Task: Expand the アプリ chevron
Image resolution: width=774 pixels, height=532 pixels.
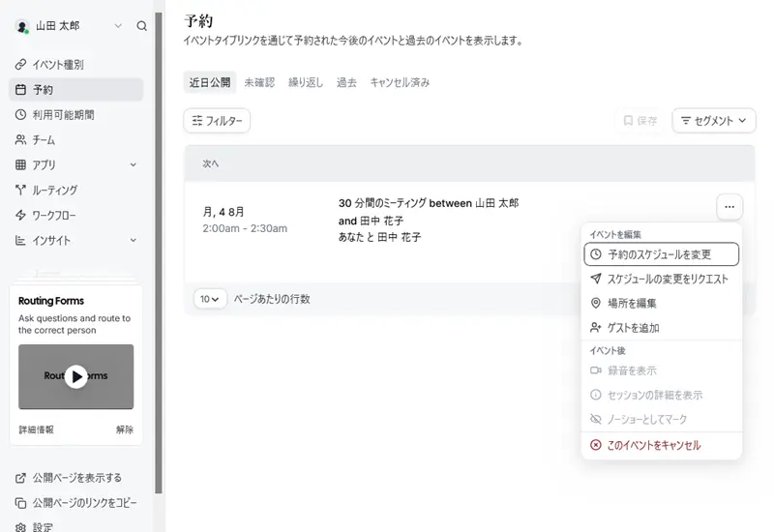Action: point(134,164)
